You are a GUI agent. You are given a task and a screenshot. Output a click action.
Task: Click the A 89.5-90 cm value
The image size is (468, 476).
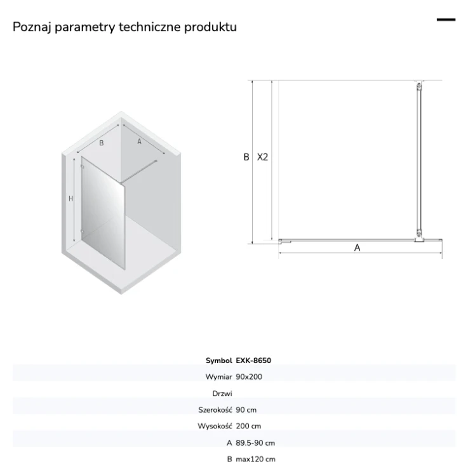click(255, 443)
